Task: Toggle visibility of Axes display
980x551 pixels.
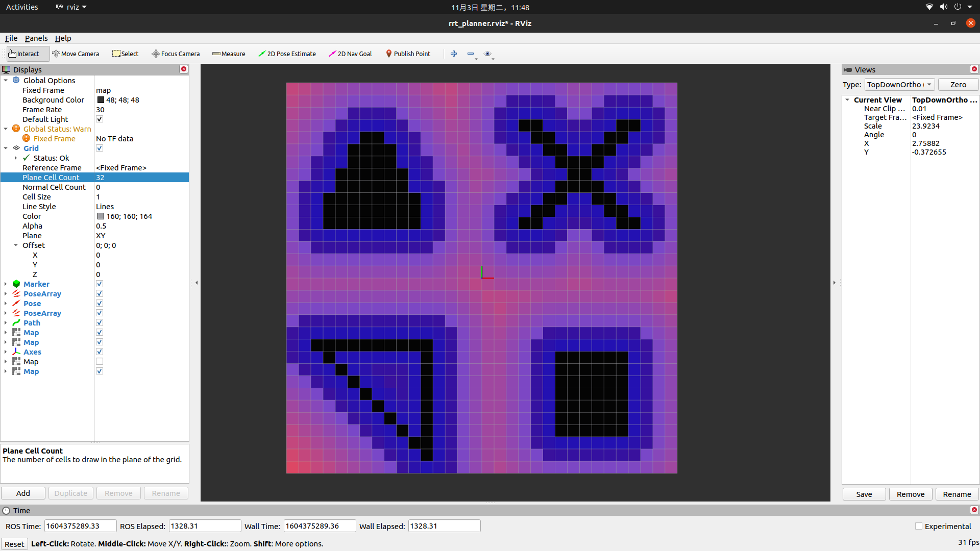Action: pos(100,351)
